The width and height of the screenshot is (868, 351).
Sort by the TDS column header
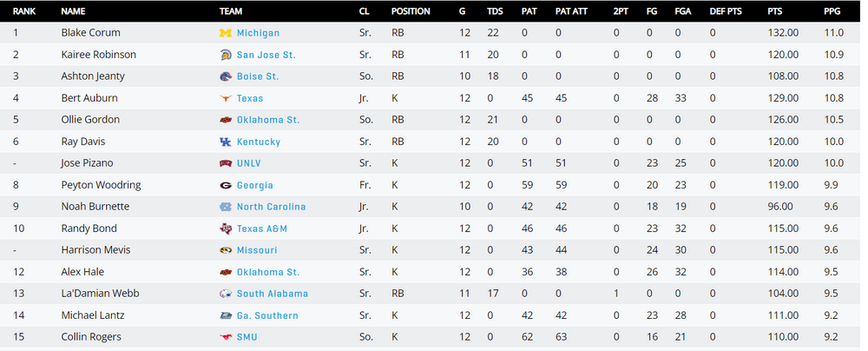[495, 11]
